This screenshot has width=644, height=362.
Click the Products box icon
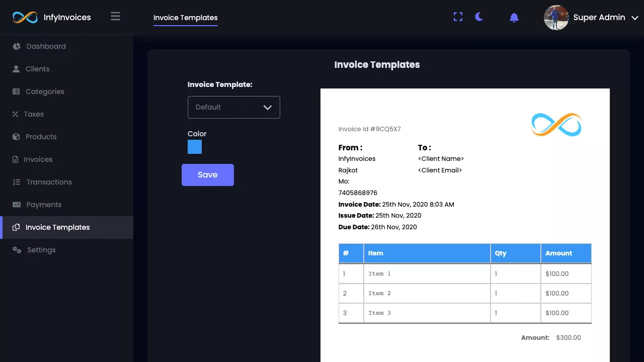point(16,137)
